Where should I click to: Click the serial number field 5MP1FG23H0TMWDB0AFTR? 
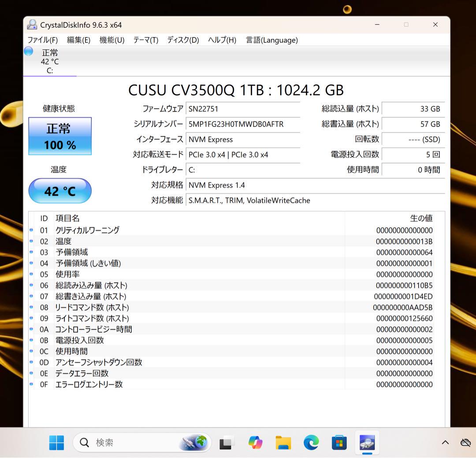[243, 124]
